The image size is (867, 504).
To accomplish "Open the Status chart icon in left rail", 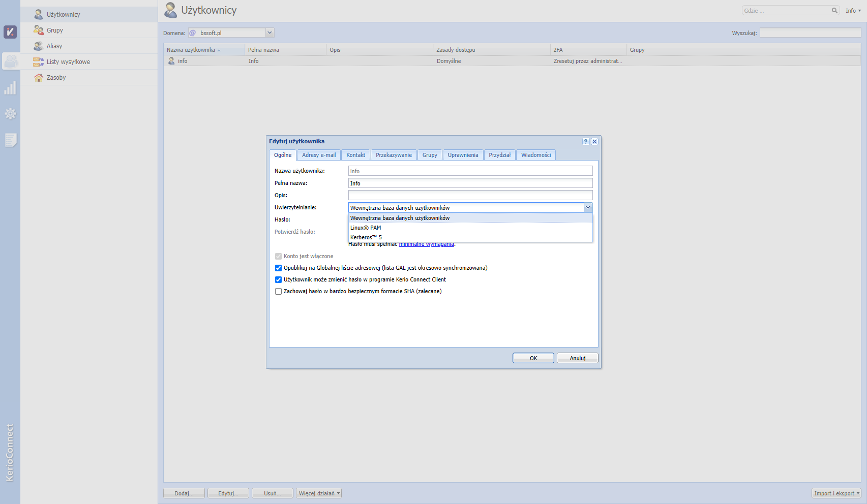I will [x=10, y=88].
